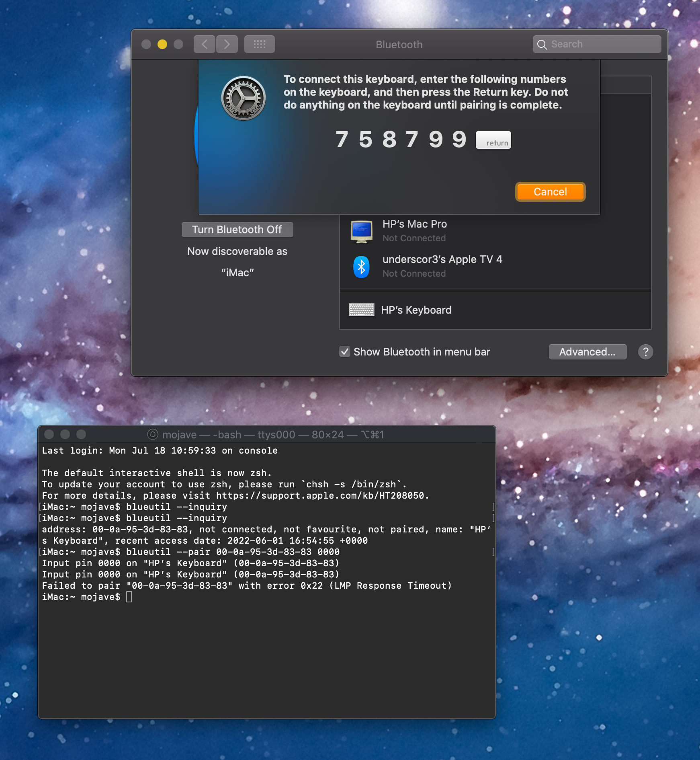Click Not Connected status under HP's Mac Pro
Viewport: 700px width, 760px height.
[x=414, y=238]
